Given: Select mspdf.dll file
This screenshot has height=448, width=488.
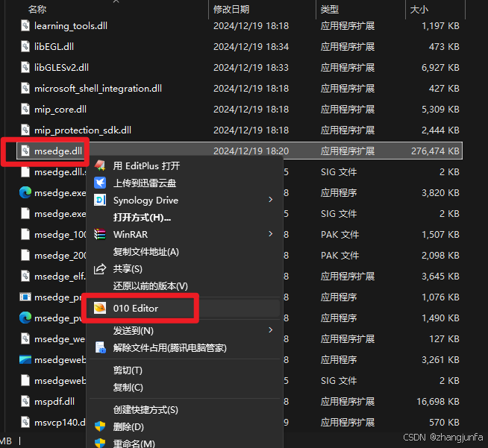Looking at the screenshot, I should 54,401.
